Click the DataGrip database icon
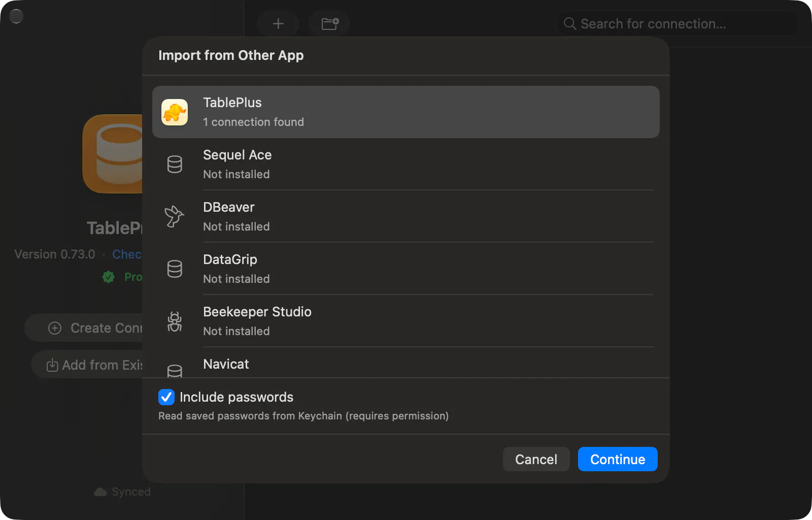This screenshot has height=520, width=812. click(175, 269)
